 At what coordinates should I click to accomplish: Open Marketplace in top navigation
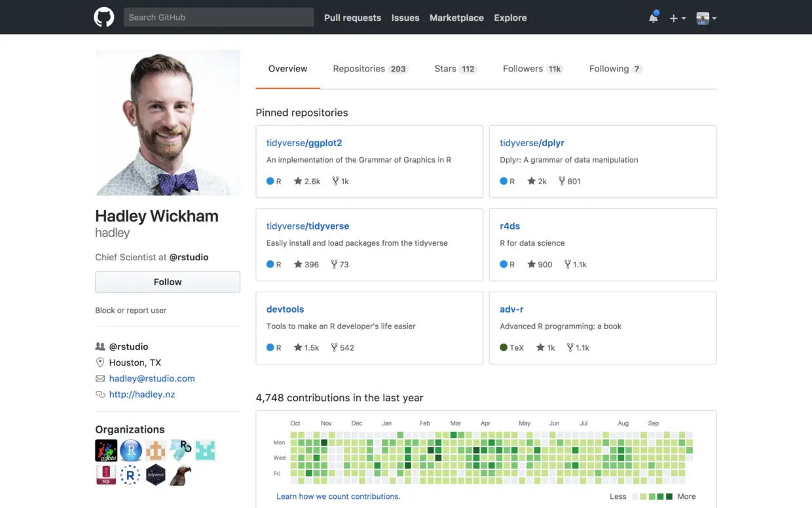pyautogui.click(x=456, y=18)
